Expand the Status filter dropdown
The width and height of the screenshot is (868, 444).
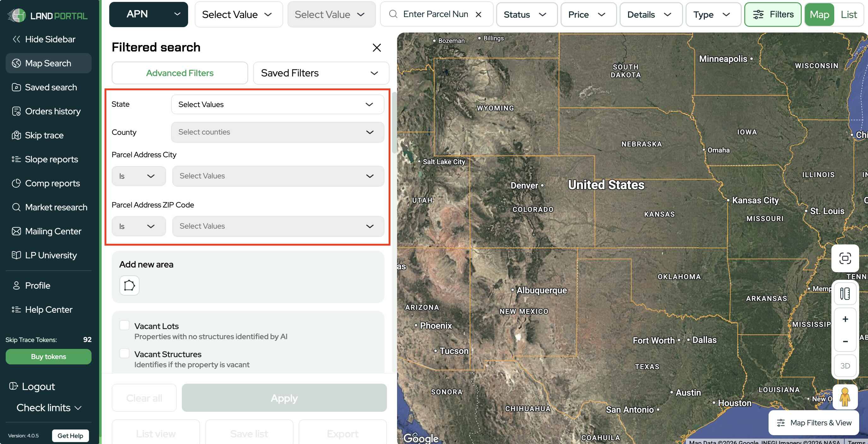(x=526, y=15)
